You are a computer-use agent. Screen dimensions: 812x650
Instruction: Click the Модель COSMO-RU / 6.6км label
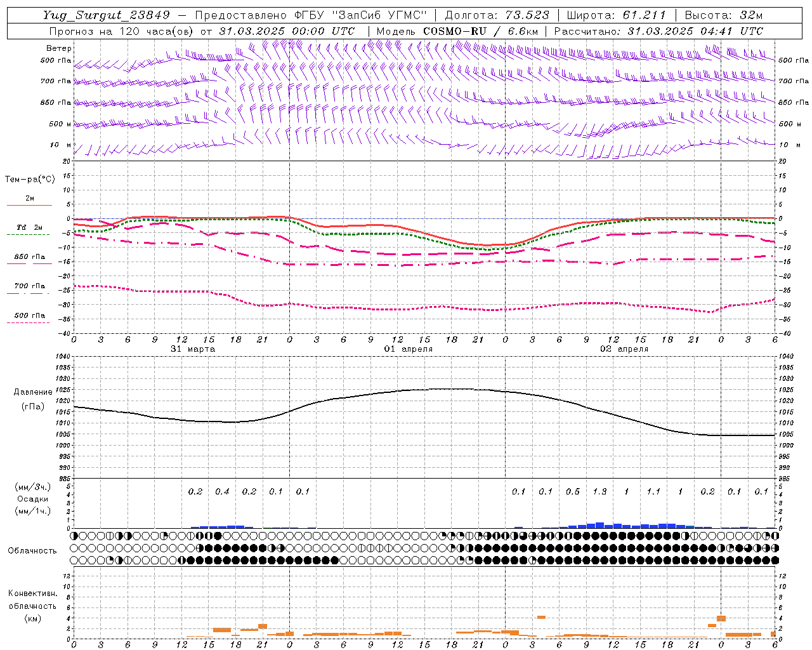[457, 30]
